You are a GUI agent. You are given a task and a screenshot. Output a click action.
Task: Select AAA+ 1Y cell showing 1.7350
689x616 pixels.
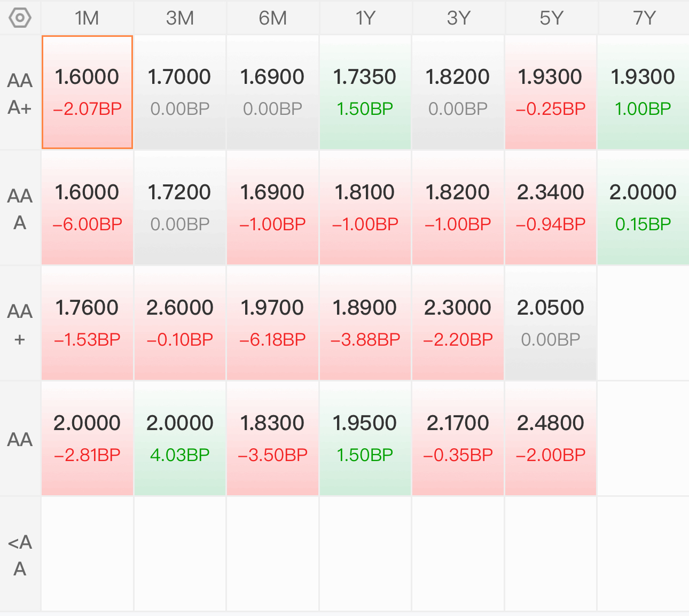(x=365, y=92)
